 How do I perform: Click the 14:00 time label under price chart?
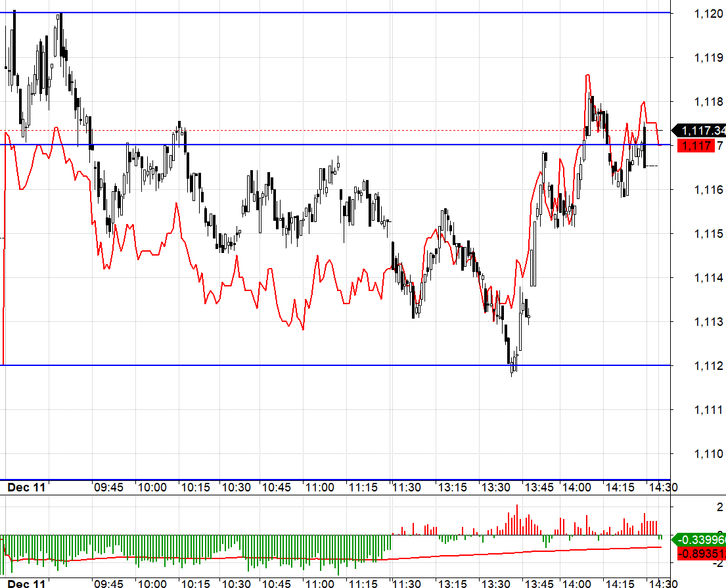click(x=576, y=487)
